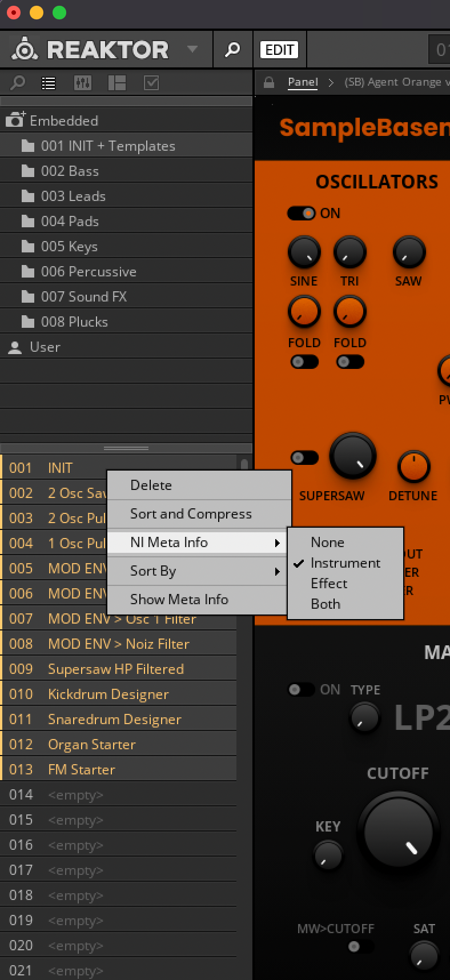Toggle the MW>CUTOFF switch

tap(360, 947)
